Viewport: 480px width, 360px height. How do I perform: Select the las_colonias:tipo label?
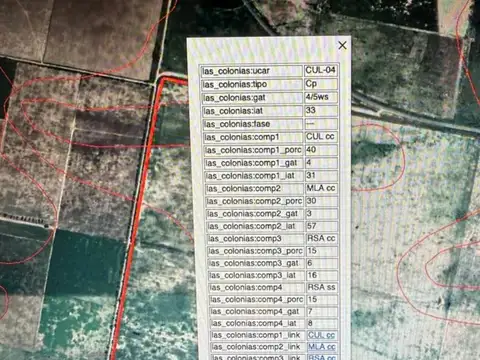click(x=235, y=84)
